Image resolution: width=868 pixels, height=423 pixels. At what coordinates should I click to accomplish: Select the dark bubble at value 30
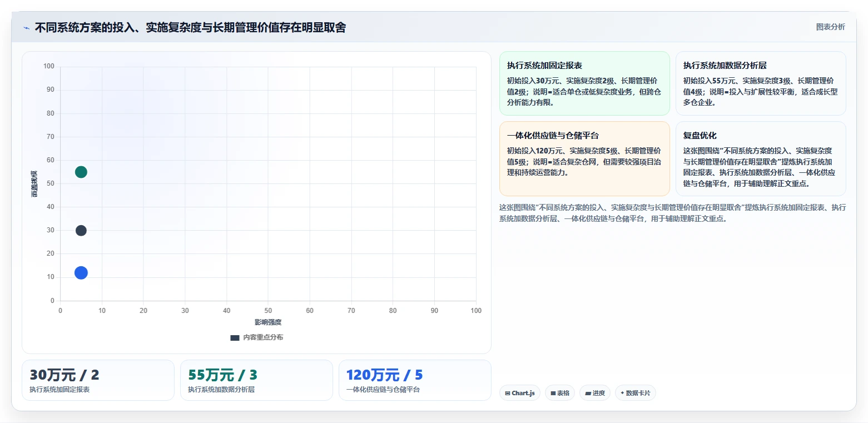[81, 231]
